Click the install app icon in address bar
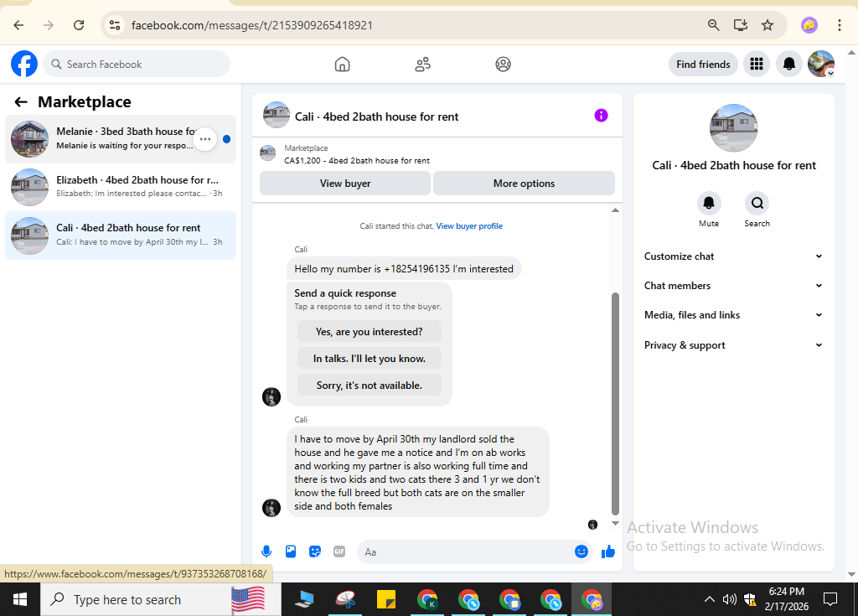 pos(741,25)
